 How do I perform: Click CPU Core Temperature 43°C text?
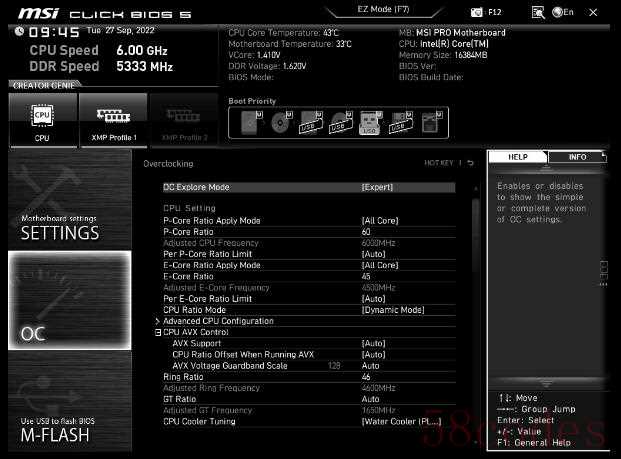point(284,33)
